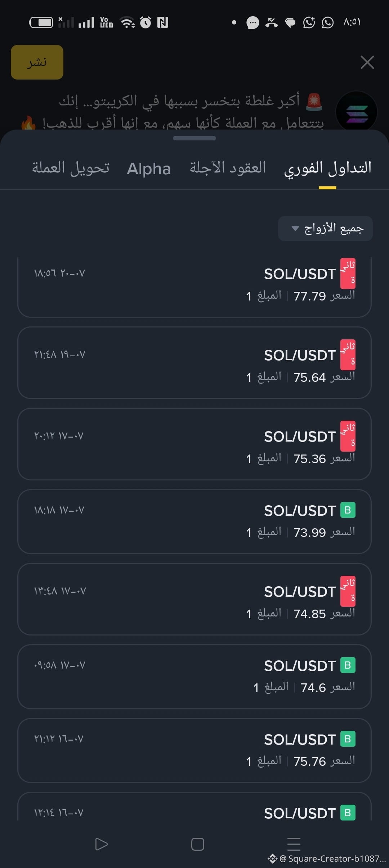Switch to العقود الآجلة futures tab
The width and height of the screenshot is (389, 868).
pyautogui.click(x=228, y=168)
